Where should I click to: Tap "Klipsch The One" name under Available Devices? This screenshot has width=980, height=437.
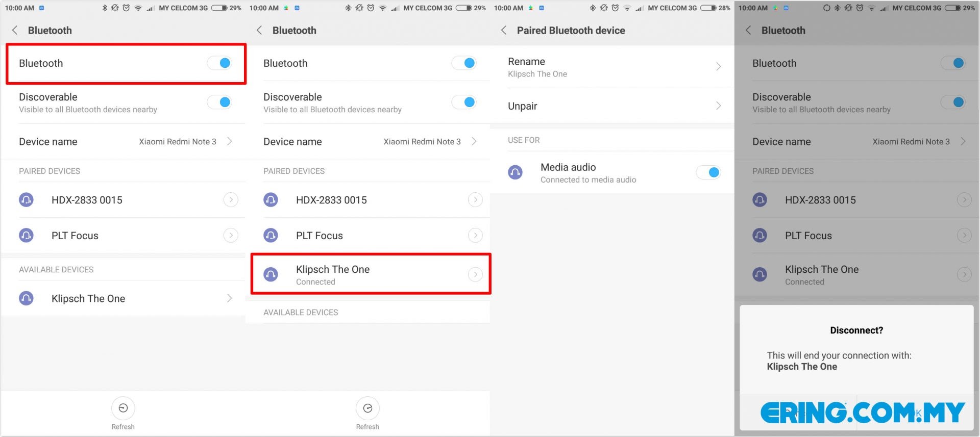[x=88, y=298]
